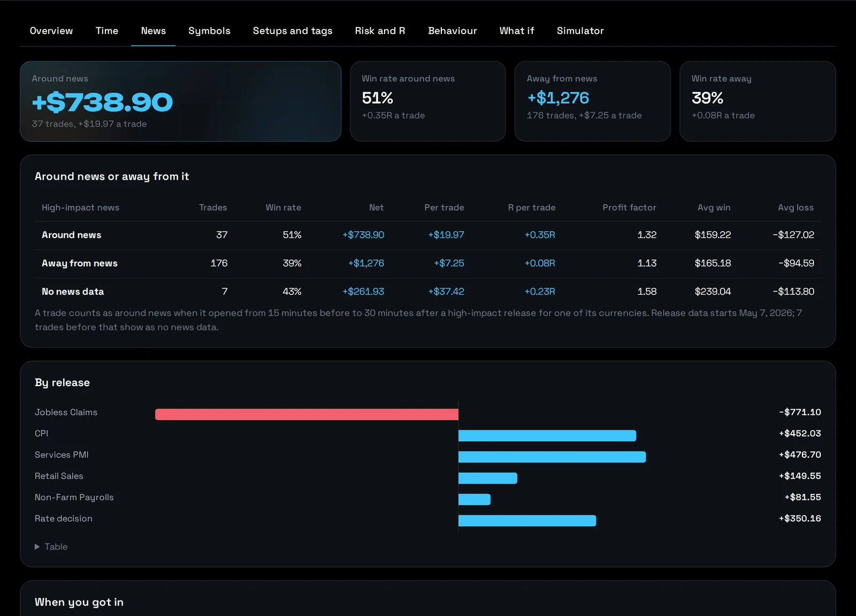This screenshot has width=856, height=616.
Task: Click the Non-Farm Payrolls label
Action: click(74, 497)
